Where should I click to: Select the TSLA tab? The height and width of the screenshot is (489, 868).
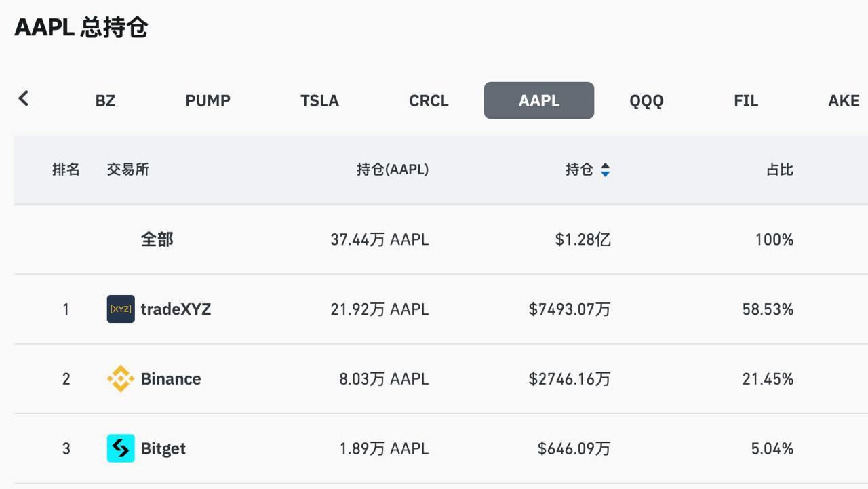click(319, 100)
